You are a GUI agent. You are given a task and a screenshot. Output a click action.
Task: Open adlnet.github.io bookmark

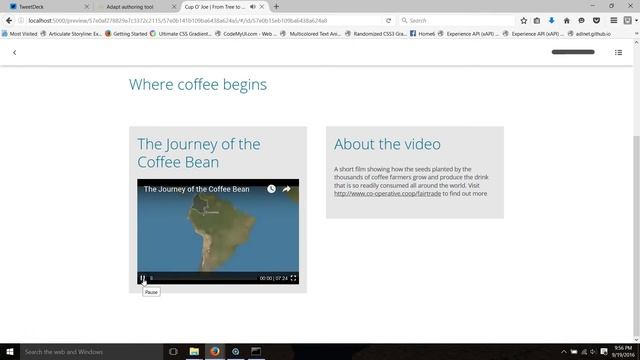coord(589,34)
